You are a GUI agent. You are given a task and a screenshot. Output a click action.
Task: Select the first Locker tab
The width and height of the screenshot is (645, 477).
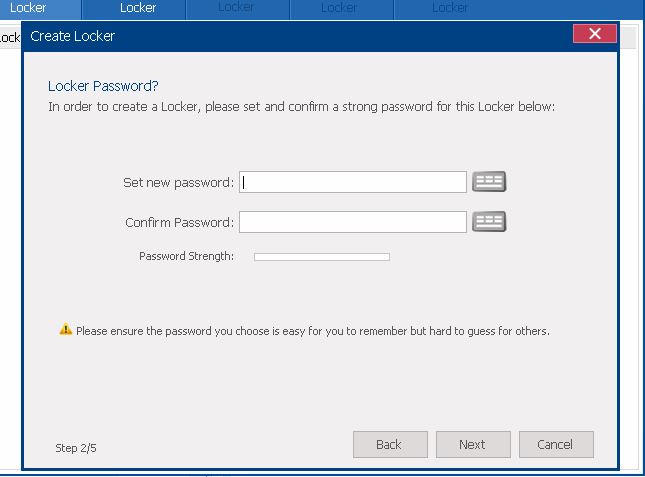(28, 8)
